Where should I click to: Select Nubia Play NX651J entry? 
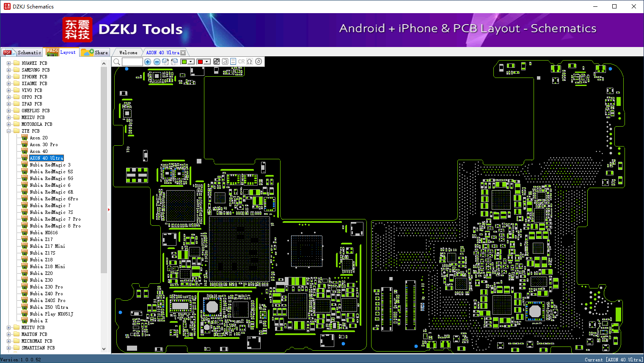pyautogui.click(x=51, y=314)
